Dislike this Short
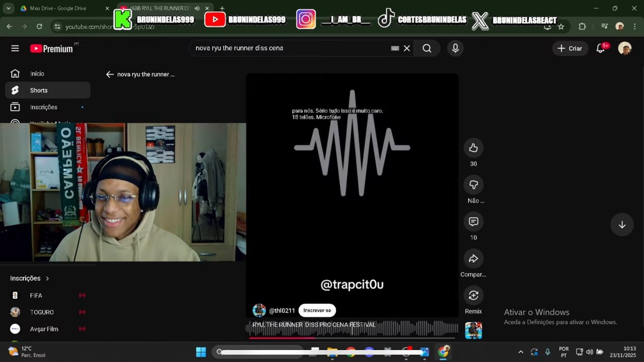The image size is (644, 362). click(x=473, y=185)
